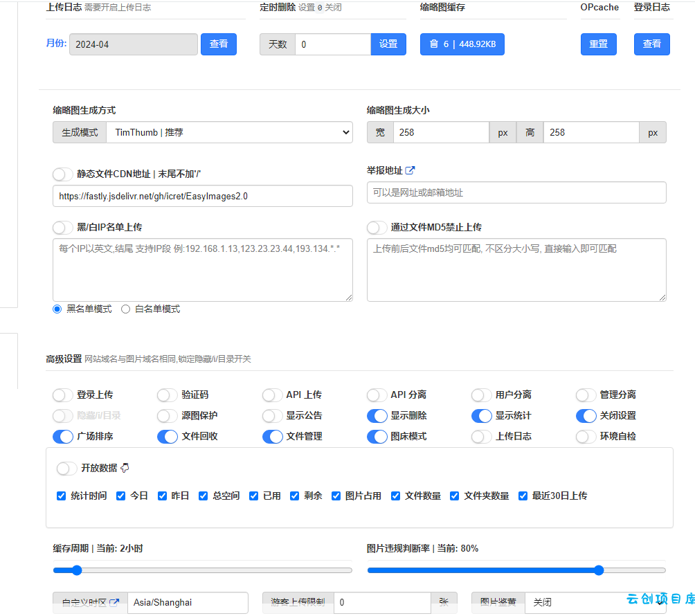Uncheck the remaining space checkbox
Image resolution: width=695 pixels, height=616 pixels.
coord(294,496)
